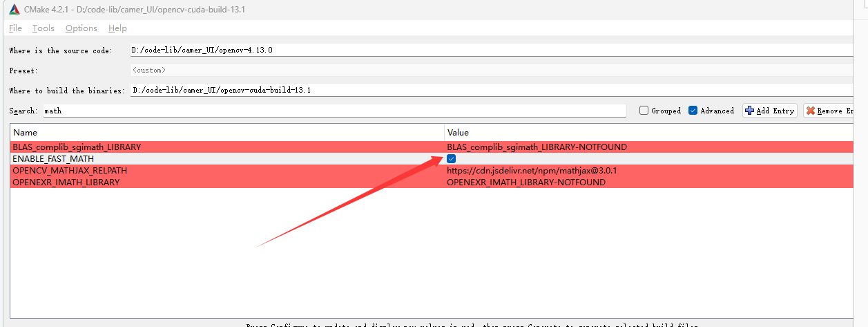Sort entries by Name column header
Viewport: 868px width, 327px height.
pyautogui.click(x=227, y=132)
